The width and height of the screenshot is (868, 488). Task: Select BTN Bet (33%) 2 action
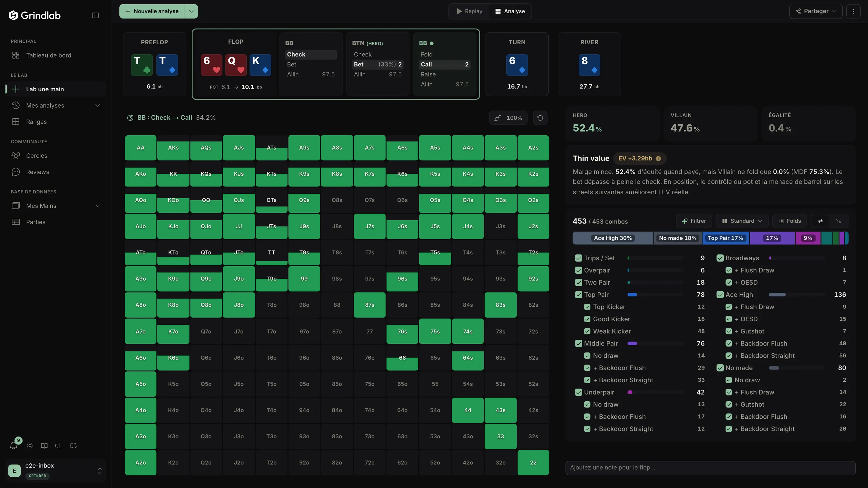pos(378,64)
